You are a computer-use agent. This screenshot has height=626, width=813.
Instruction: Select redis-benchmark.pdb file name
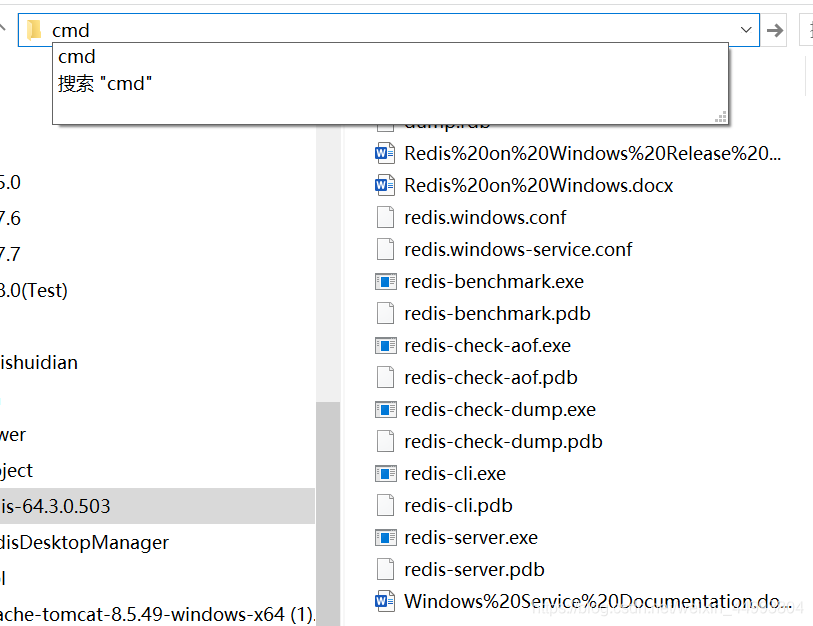497,313
